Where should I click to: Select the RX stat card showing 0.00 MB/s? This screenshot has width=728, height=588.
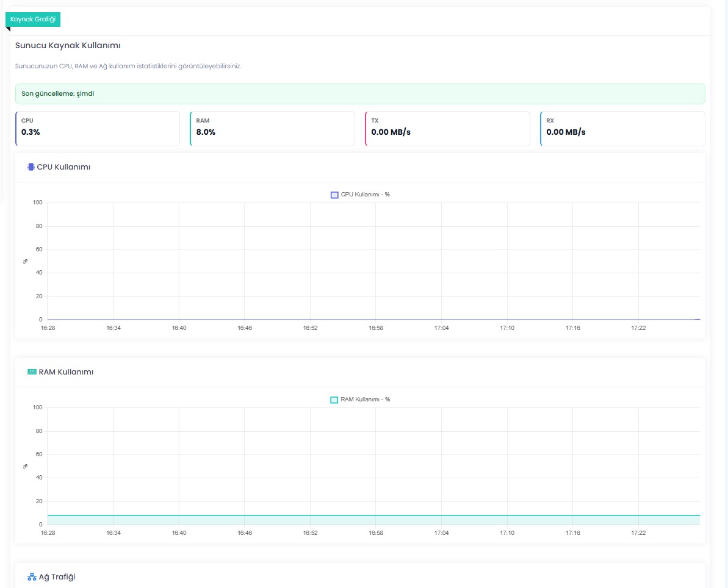click(622, 129)
